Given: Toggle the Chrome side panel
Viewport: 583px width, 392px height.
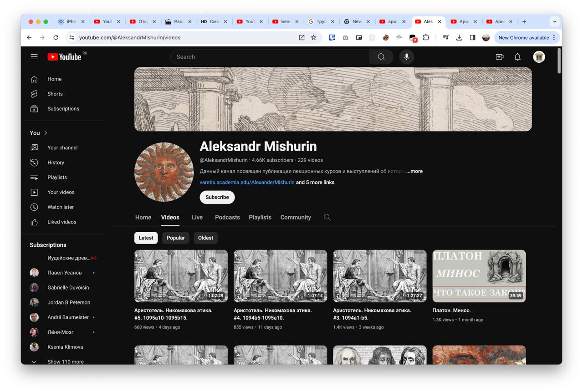Looking at the screenshot, I should (472, 38).
